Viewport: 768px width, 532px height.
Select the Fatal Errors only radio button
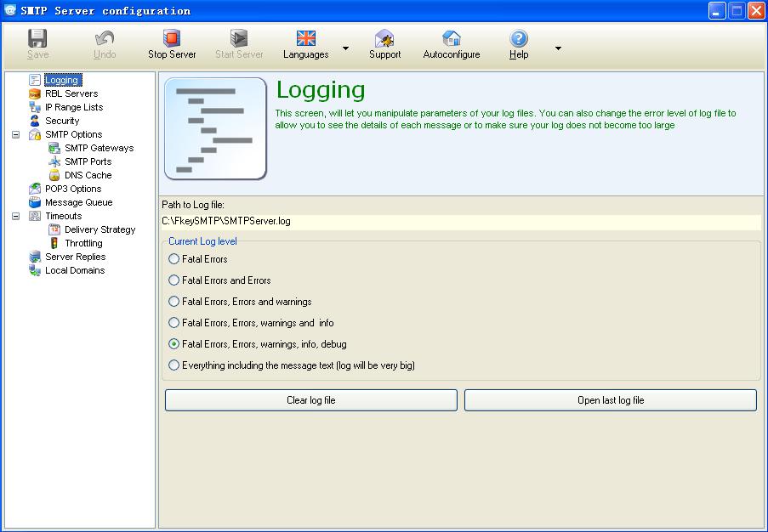pyautogui.click(x=174, y=259)
